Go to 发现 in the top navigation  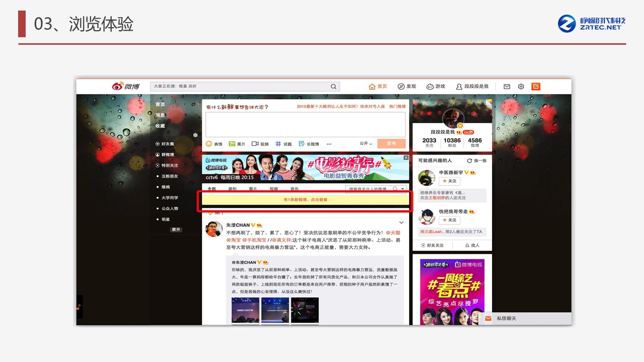click(407, 86)
